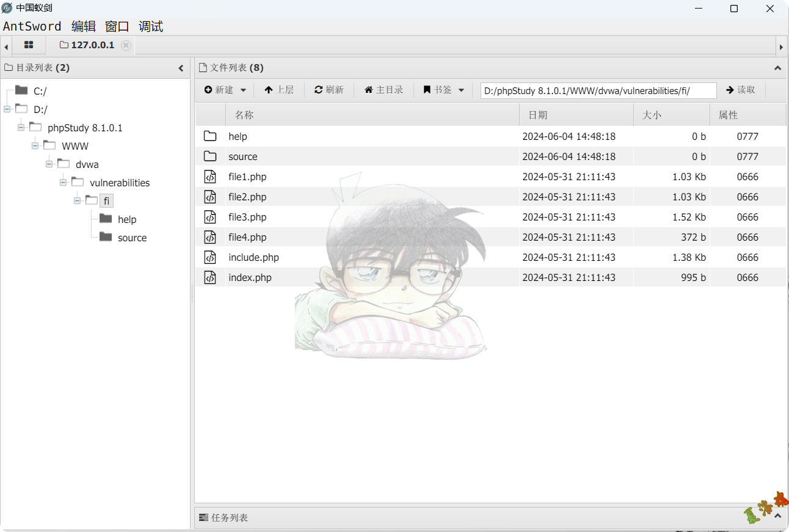The width and height of the screenshot is (789, 532).
Task: Collapse the dvwa tree node
Action: pyautogui.click(x=49, y=164)
